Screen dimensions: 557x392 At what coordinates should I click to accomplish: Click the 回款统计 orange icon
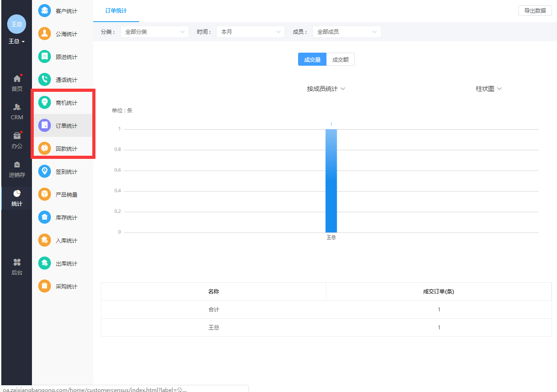(x=45, y=149)
